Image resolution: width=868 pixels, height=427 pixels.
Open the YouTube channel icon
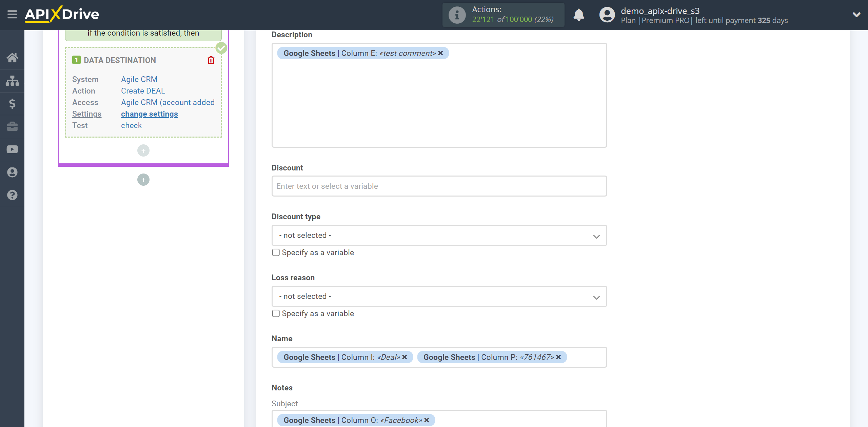[x=12, y=149]
